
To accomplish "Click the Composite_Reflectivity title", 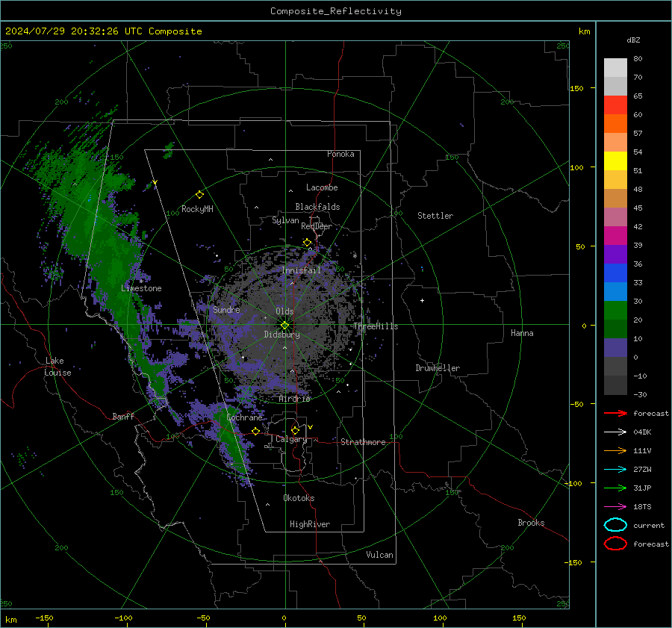I will pos(336,11).
